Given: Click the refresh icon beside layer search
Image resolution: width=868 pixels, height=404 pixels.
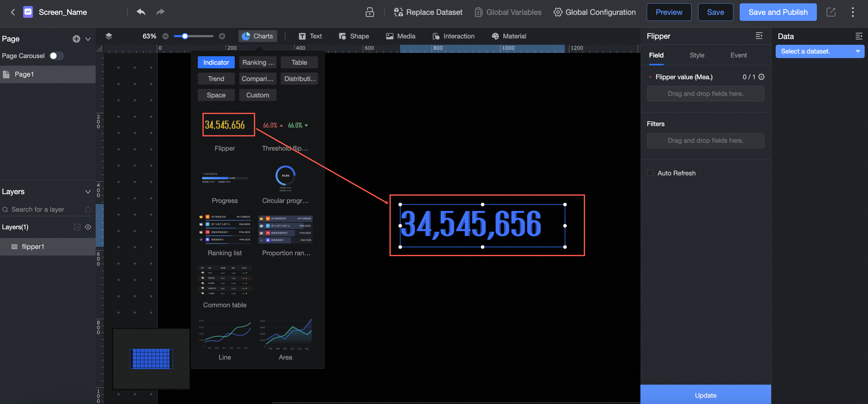Looking at the screenshot, I should [88, 209].
